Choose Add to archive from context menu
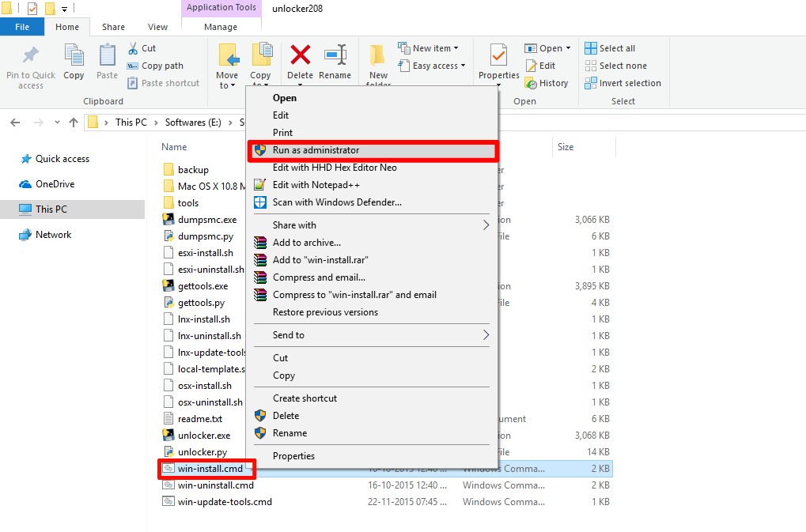The image size is (806, 532). click(x=372, y=243)
